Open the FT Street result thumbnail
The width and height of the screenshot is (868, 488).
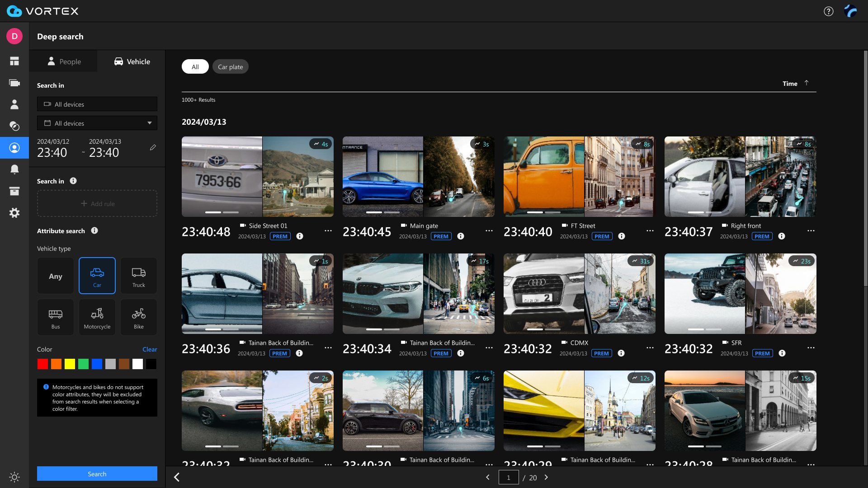pos(579,176)
